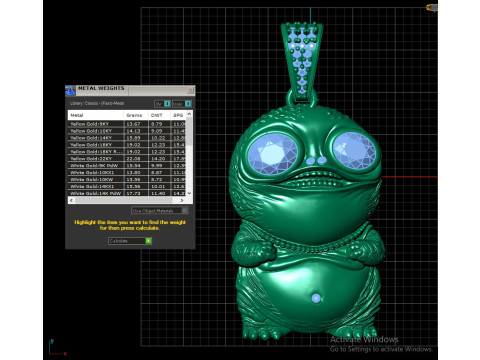Sort by the DWT column header
This screenshot has height=360, width=480.
coord(159,115)
